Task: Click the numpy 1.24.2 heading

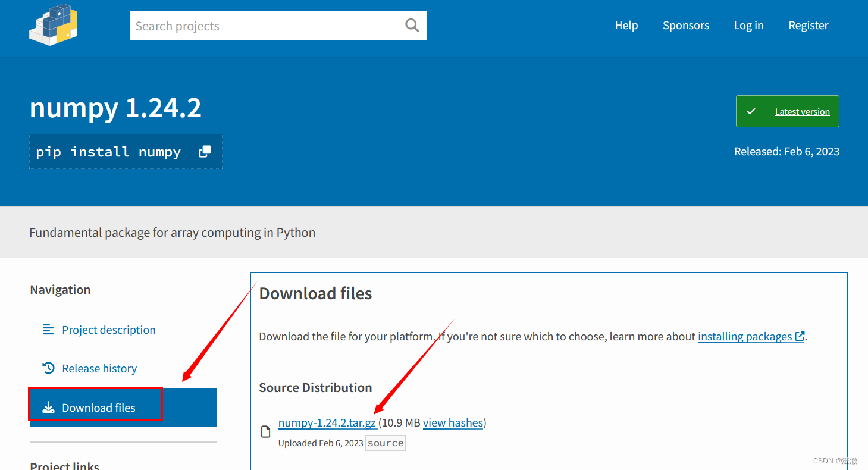Action: (x=115, y=108)
